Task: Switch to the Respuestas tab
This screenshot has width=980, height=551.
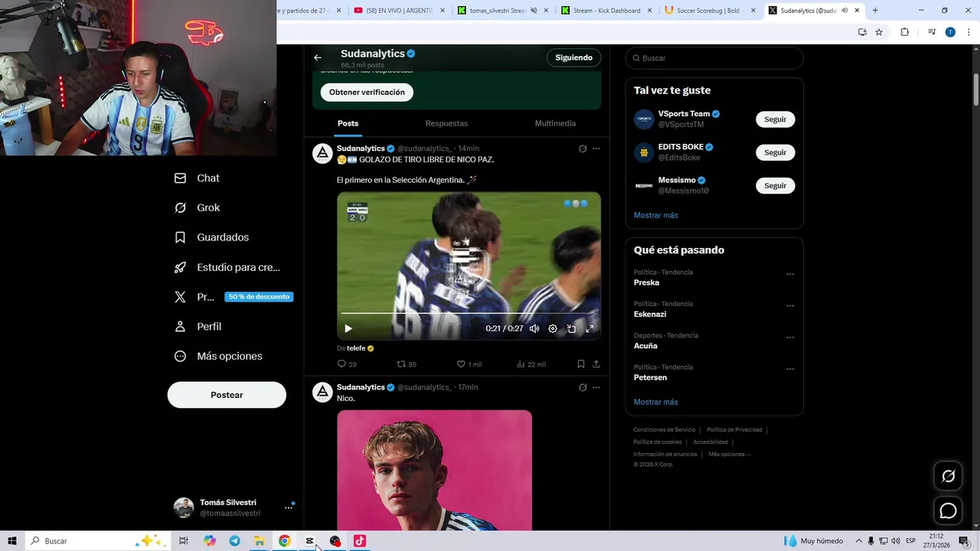Action: 446,123
